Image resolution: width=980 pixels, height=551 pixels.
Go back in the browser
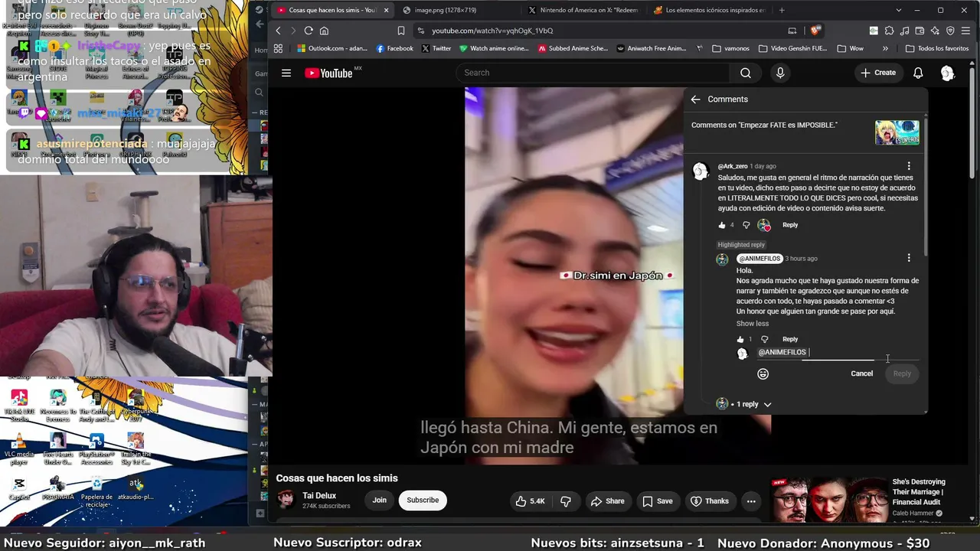click(x=278, y=31)
